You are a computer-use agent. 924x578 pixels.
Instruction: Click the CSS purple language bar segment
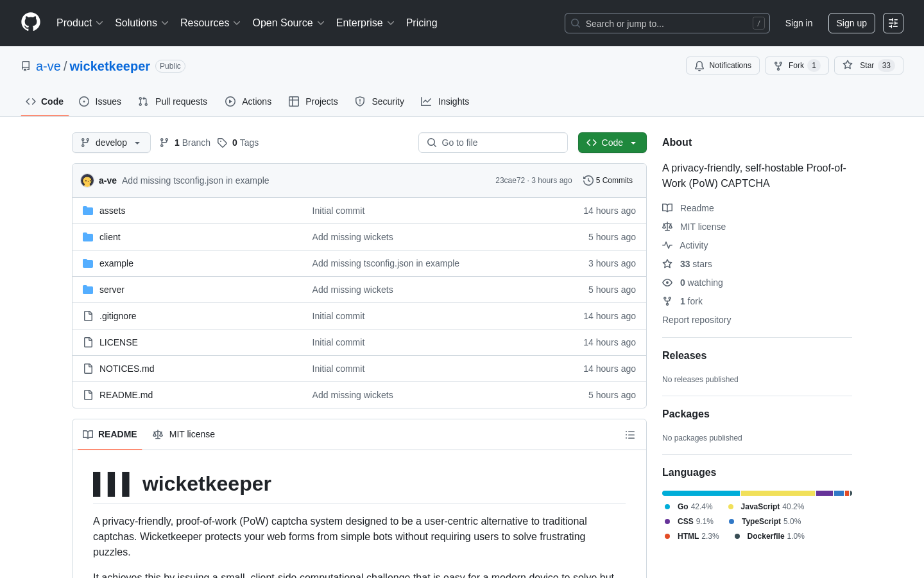click(825, 493)
